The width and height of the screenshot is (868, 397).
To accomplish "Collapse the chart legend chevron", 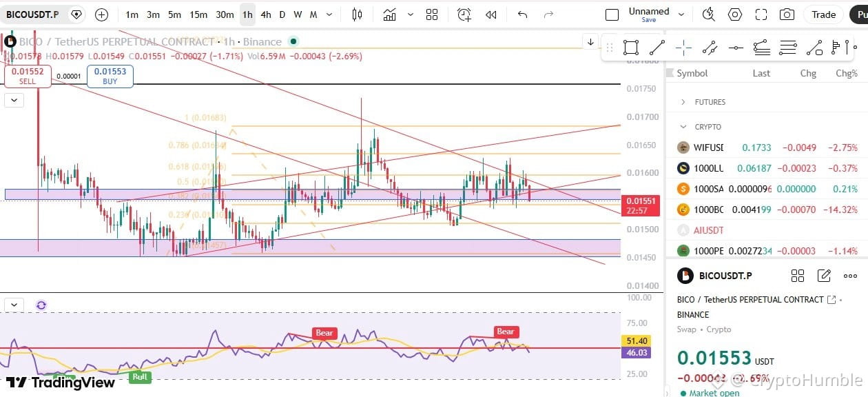I will coord(14,101).
